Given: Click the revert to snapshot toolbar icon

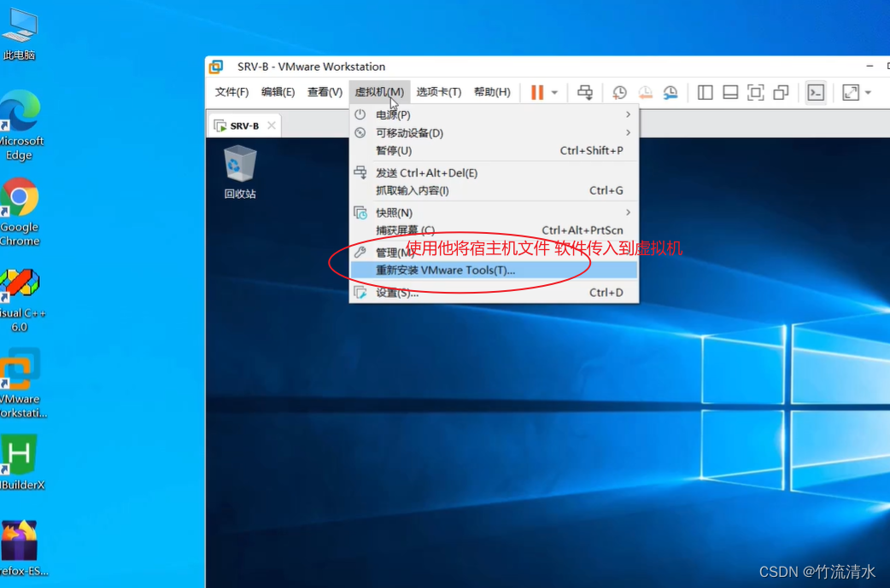Looking at the screenshot, I should pos(645,92).
